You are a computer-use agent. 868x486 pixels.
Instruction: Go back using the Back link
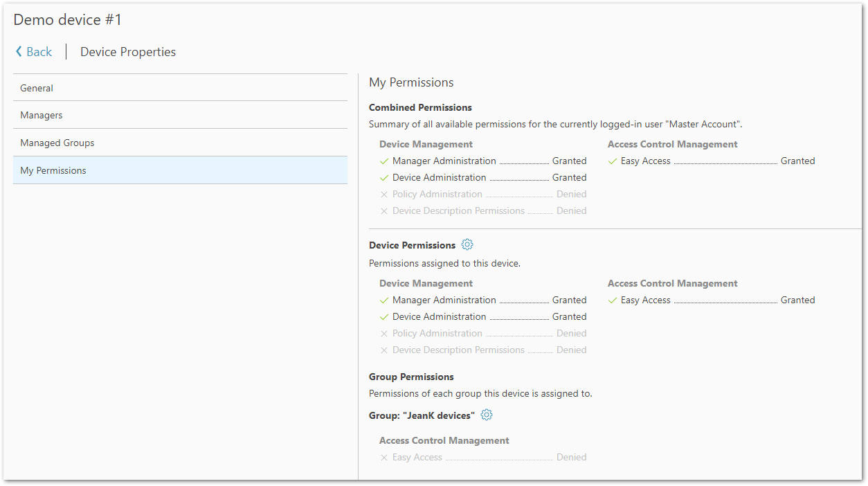(x=39, y=52)
